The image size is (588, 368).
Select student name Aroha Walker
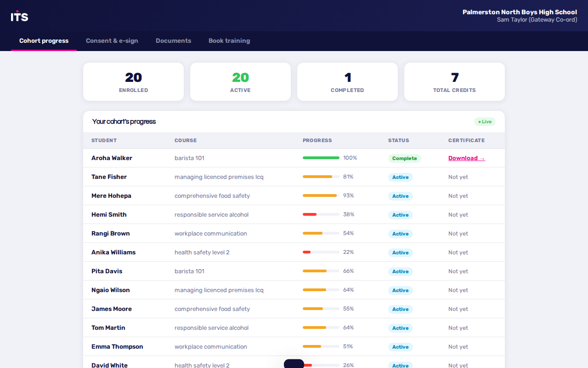pyautogui.click(x=112, y=158)
